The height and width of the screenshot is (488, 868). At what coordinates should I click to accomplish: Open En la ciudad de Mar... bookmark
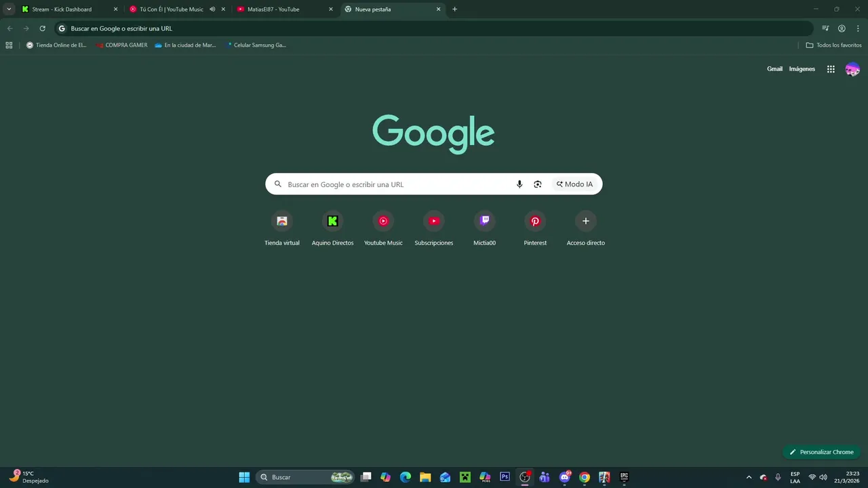pyautogui.click(x=185, y=45)
